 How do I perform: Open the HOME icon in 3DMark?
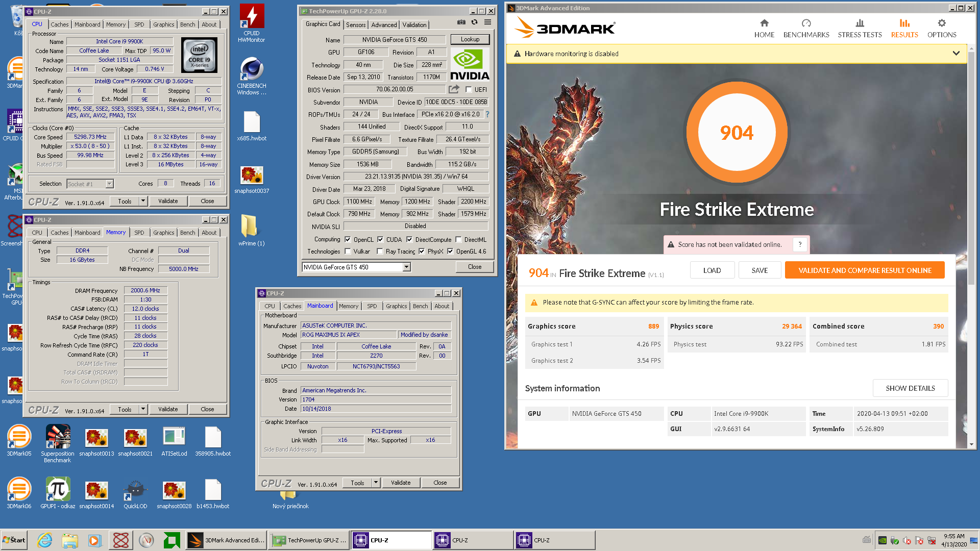pos(764,23)
